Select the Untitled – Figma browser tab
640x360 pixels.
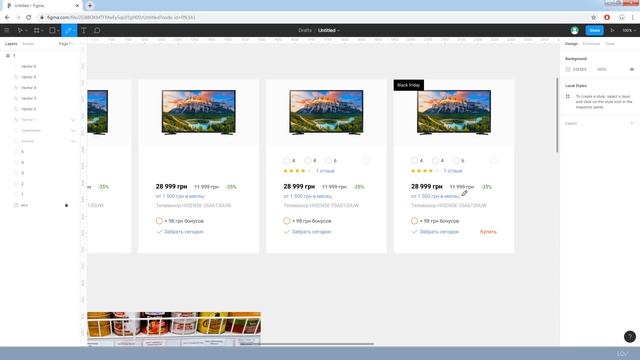[x=43, y=6]
